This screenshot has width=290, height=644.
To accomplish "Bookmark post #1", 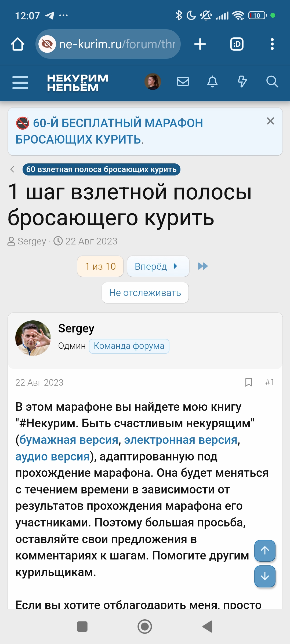I will click(x=249, y=382).
